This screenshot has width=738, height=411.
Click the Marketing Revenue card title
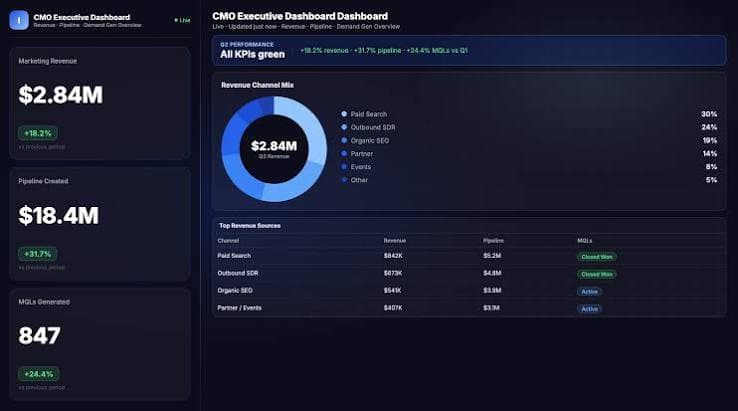point(48,61)
